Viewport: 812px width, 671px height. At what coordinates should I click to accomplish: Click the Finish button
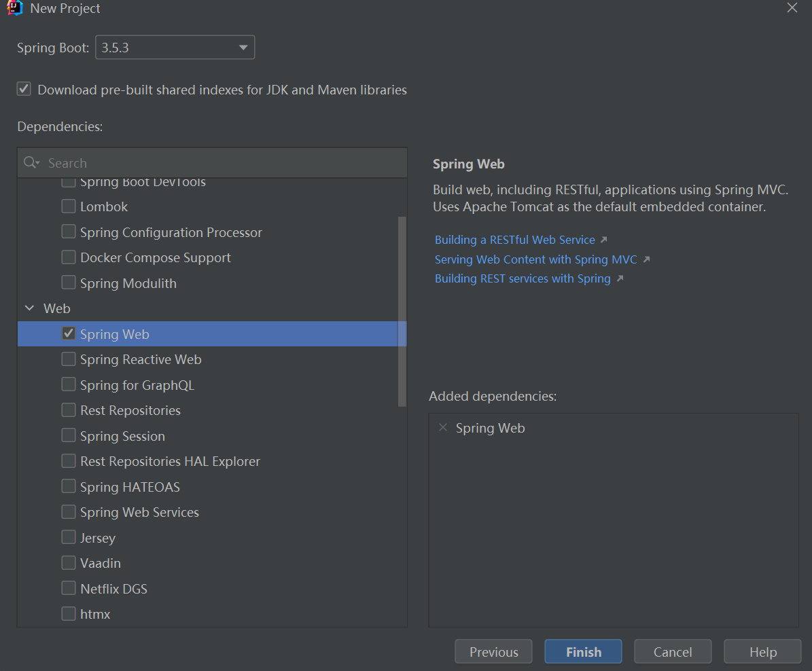[x=583, y=651]
